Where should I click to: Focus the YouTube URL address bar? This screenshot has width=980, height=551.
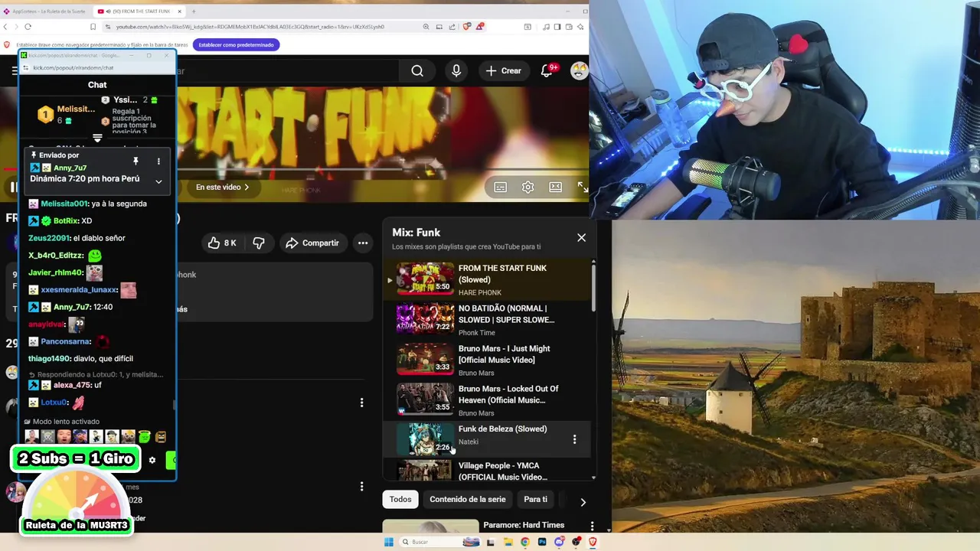260,27
